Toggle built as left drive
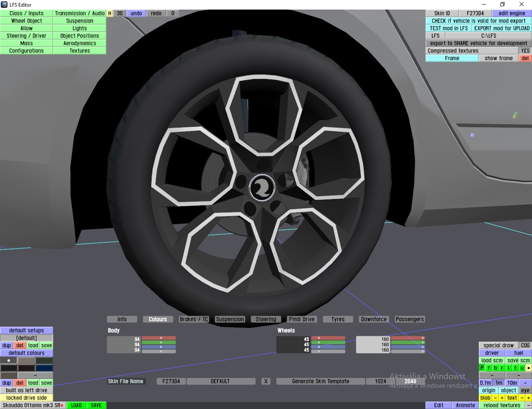 [27, 390]
